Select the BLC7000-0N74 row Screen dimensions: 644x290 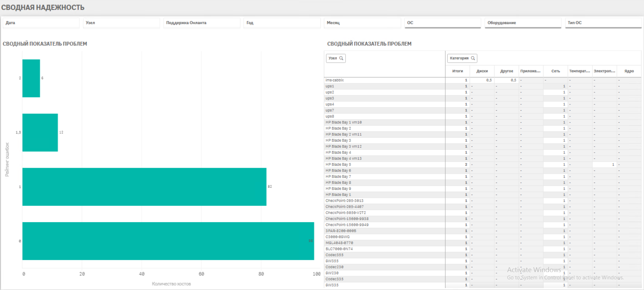click(x=384, y=249)
